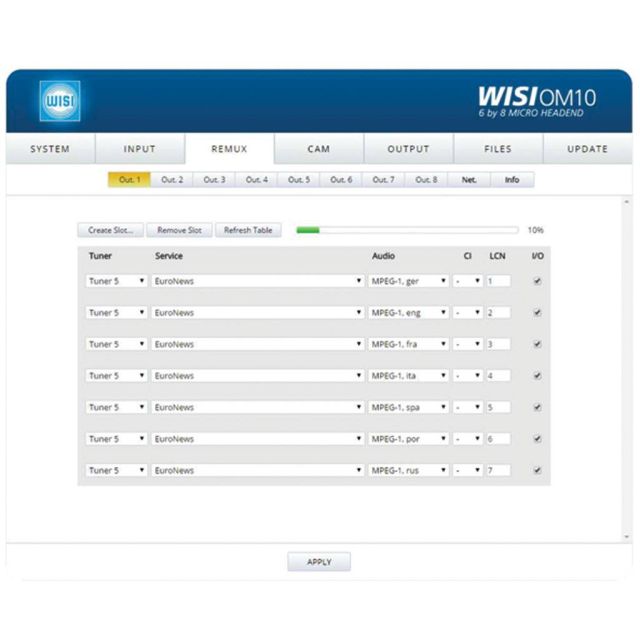The width and height of the screenshot is (640, 640).
Task: Switch to the CAM tab
Action: point(318,149)
